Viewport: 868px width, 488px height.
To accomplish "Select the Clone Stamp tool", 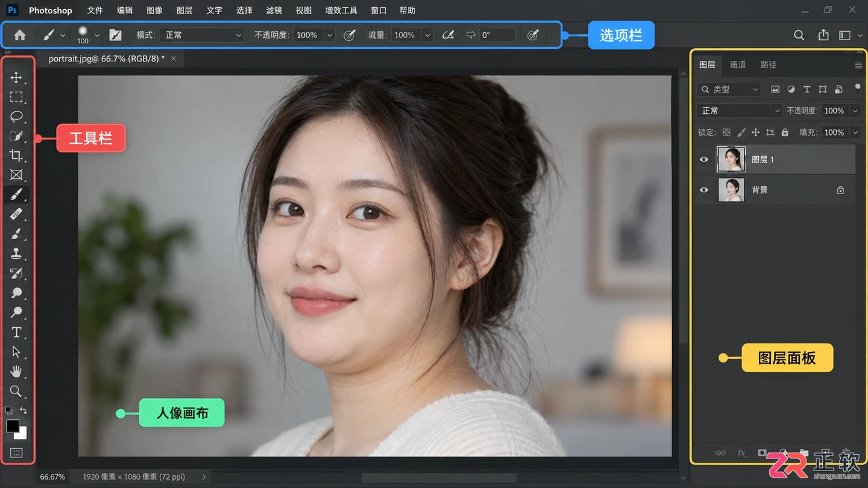I will click(x=16, y=254).
